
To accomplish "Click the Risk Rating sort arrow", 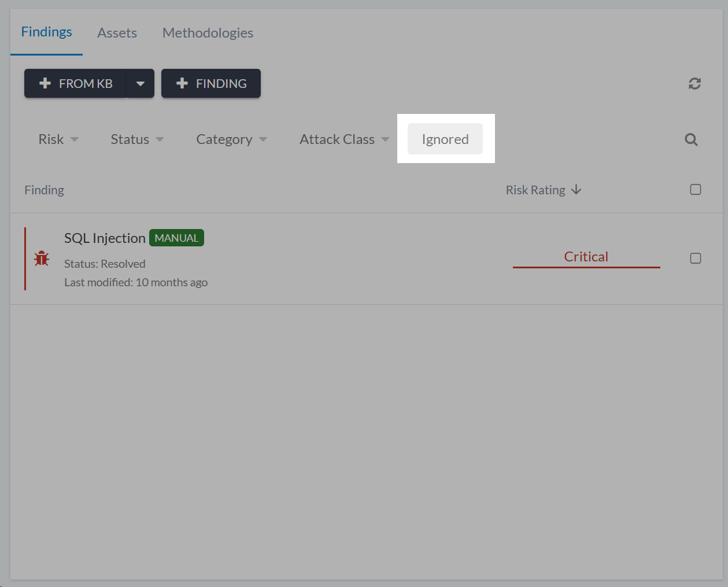I will click(576, 190).
